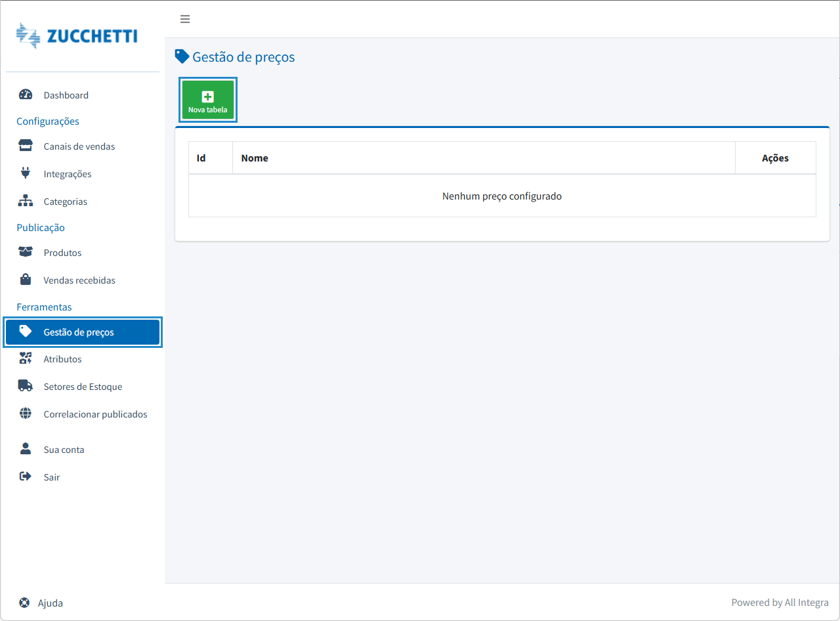Click the Gestão de preços tag icon in heading
The image size is (840, 621).
tap(182, 56)
